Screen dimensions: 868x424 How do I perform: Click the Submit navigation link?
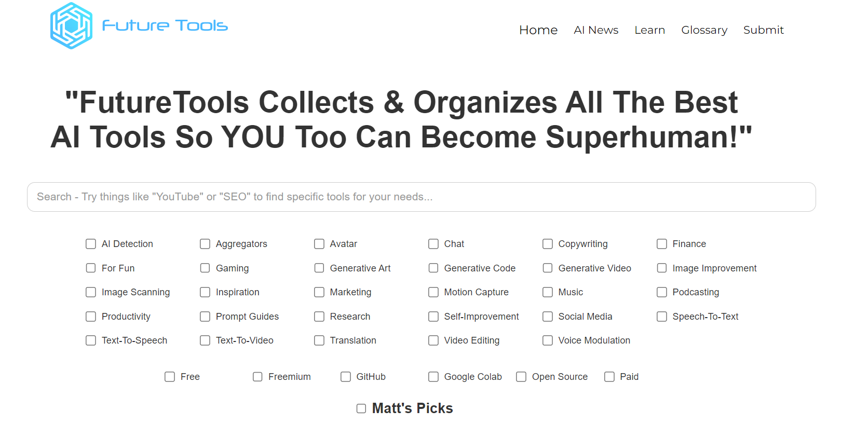763,30
